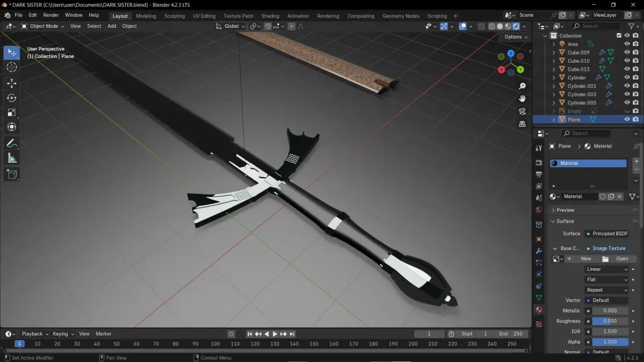Toggle Plane eye visibility
This screenshot has width=644, height=362.
pos(627,120)
